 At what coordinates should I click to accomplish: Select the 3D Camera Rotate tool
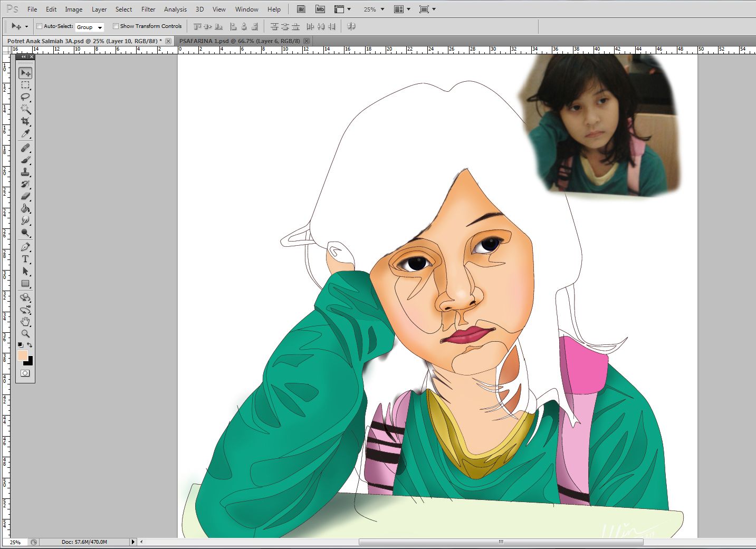point(25,310)
